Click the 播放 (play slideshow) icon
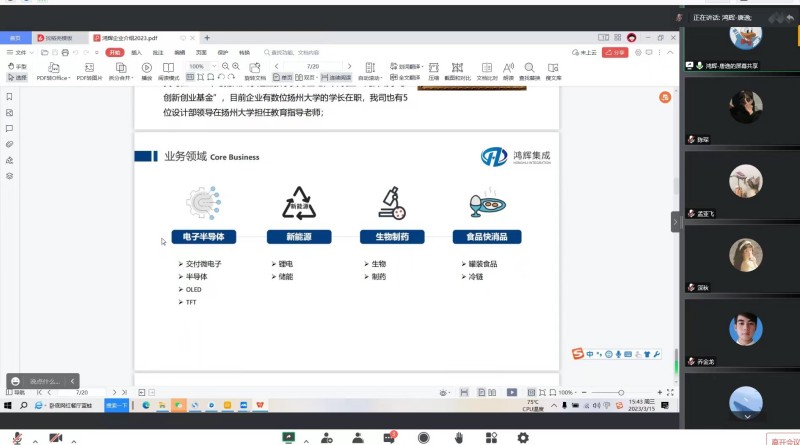 coord(147,68)
